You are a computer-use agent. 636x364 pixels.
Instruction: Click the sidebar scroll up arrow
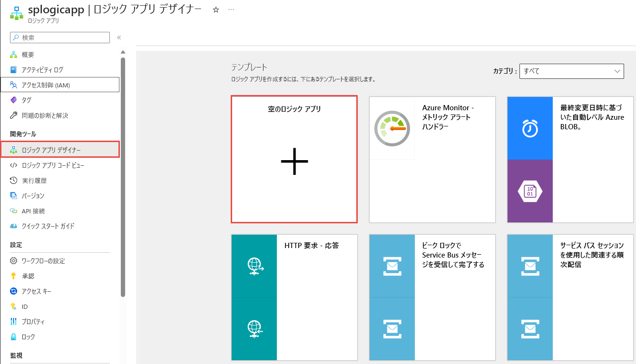pos(123,52)
